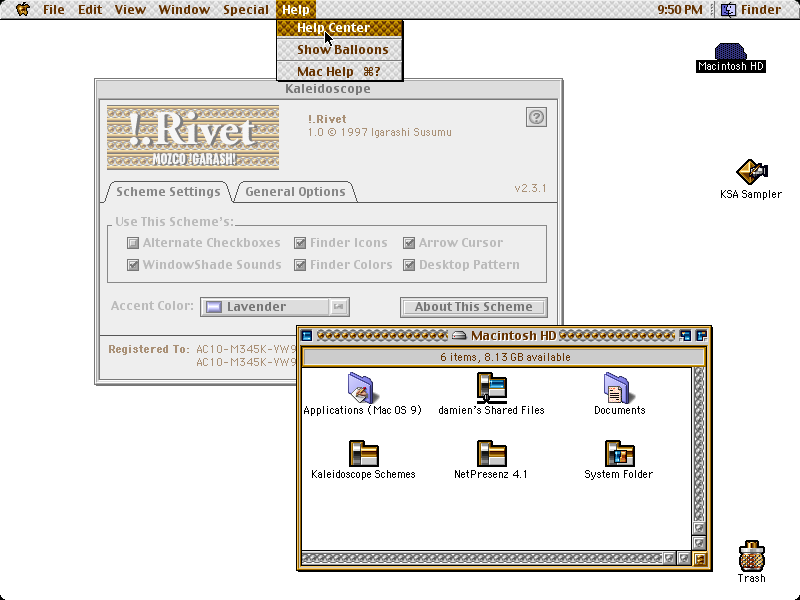Open the File menu
The width and height of the screenshot is (800, 600).
(x=54, y=10)
